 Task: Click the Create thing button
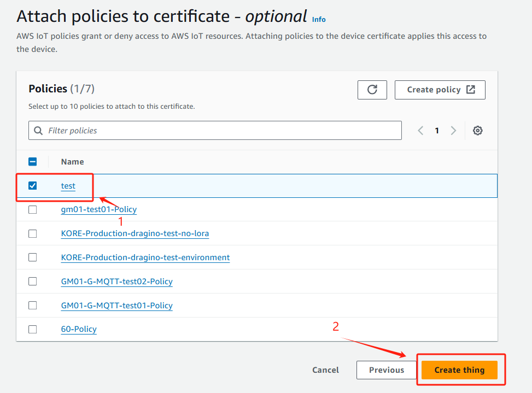tap(459, 370)
